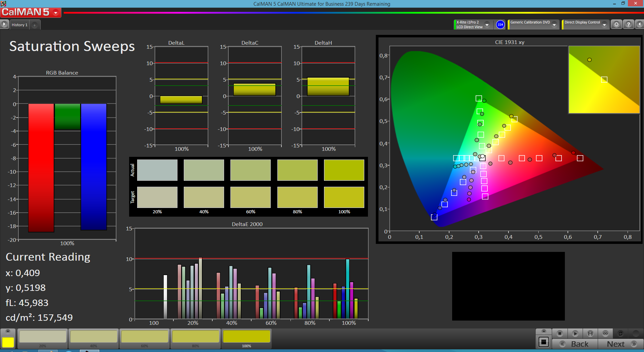Expand the left workflow panel arrow
This screenshot has width=644, height=352.
click(4, 24)
